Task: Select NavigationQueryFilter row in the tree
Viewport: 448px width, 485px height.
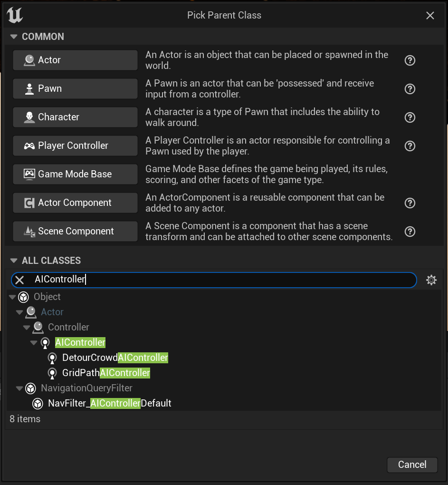Action: point(86,388)
